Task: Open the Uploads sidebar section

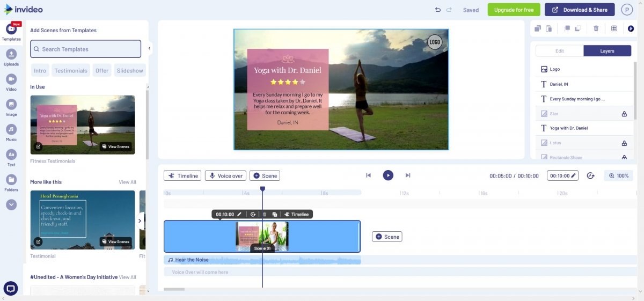Action: tap(11, 56)
